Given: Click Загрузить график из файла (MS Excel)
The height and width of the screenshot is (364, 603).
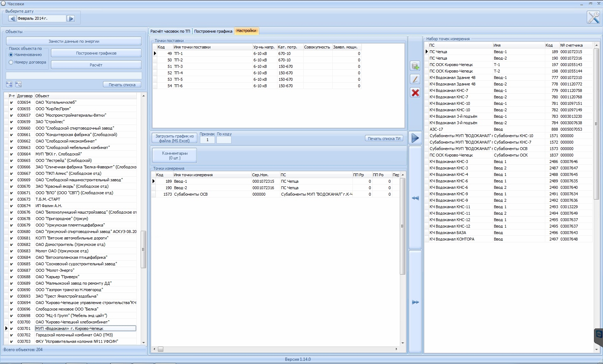Looking at the screenshot, I should (x=174, y=139).
